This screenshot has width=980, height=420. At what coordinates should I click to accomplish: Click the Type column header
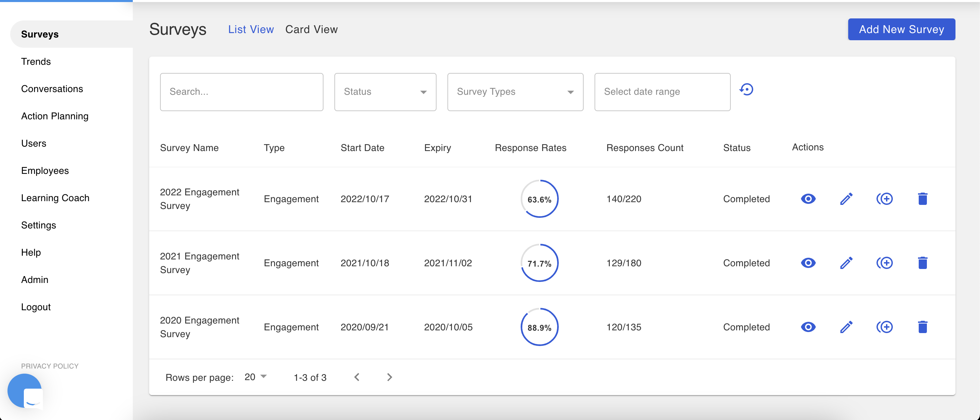click(274, 148)
